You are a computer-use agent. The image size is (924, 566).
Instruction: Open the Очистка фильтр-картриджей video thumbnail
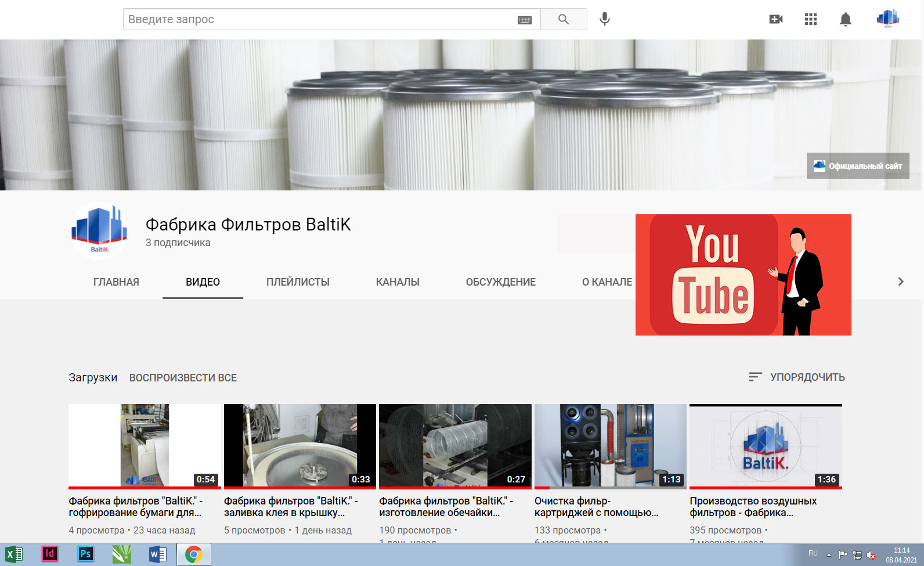pyautogui.click(x=611, y=446)
